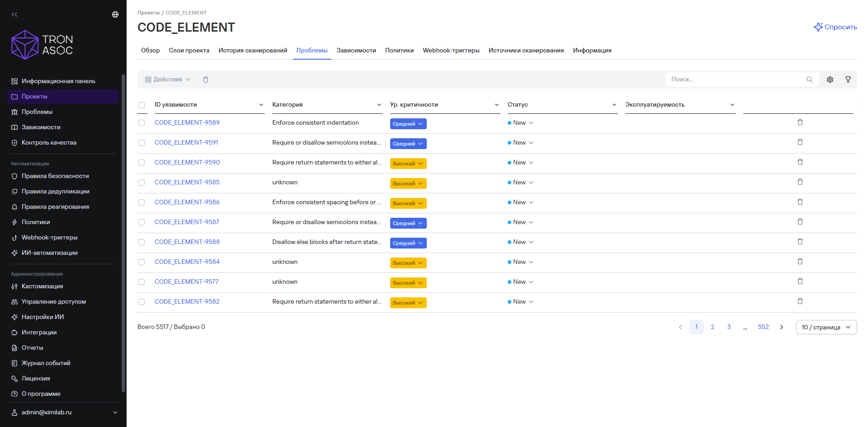Go to next page arrow

pos(782,327)
